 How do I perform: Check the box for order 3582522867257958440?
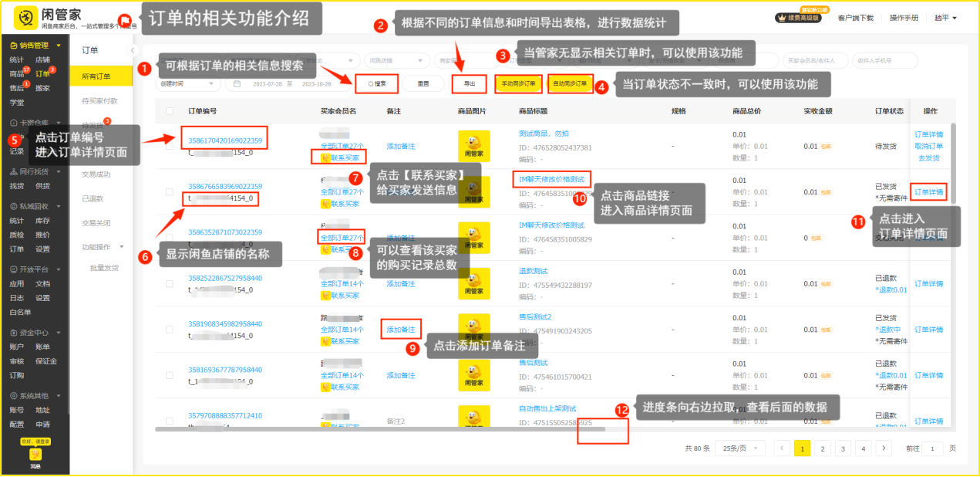(169, 284)
